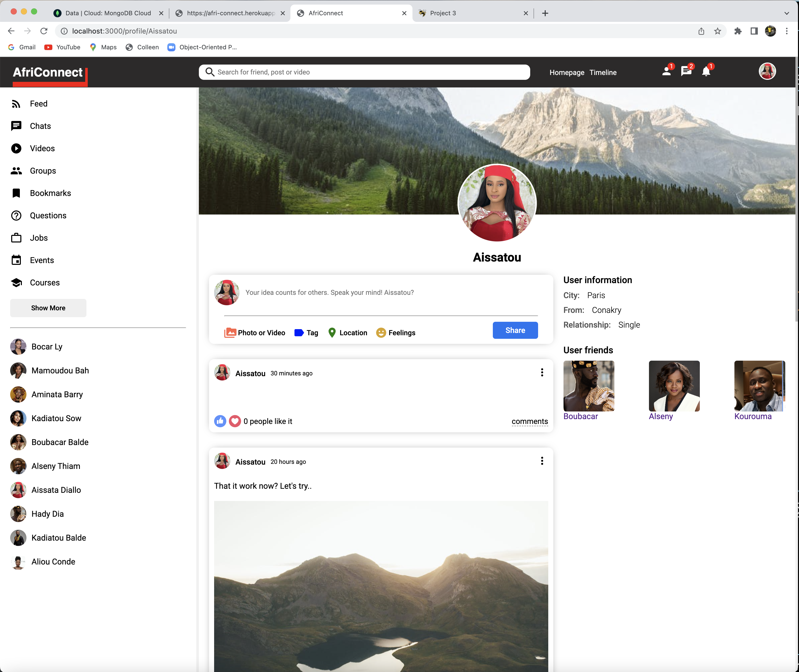
Task: Open Alseny friend thumbnail
Action: (x=674, y=386)
